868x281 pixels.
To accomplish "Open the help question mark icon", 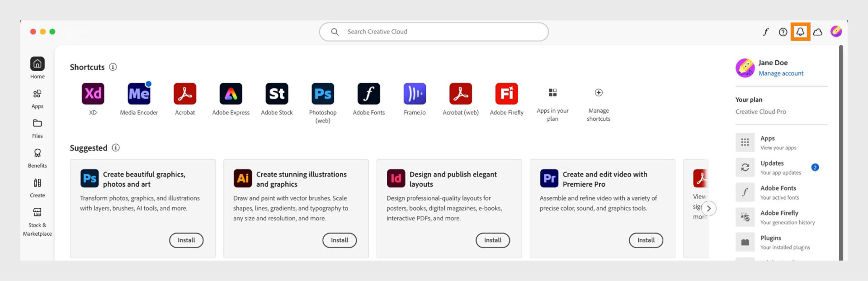I will pos(783,32).
